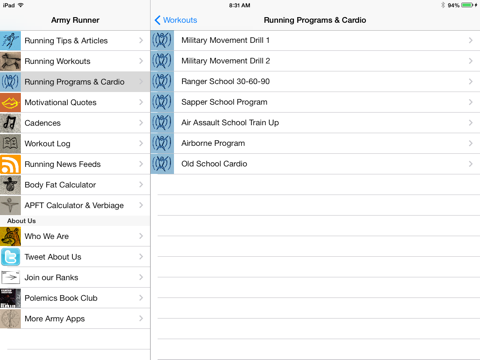Screen dimensions: 480x360
Task: Tap the Running Workouts animal icon
Action: pos(10,61)
